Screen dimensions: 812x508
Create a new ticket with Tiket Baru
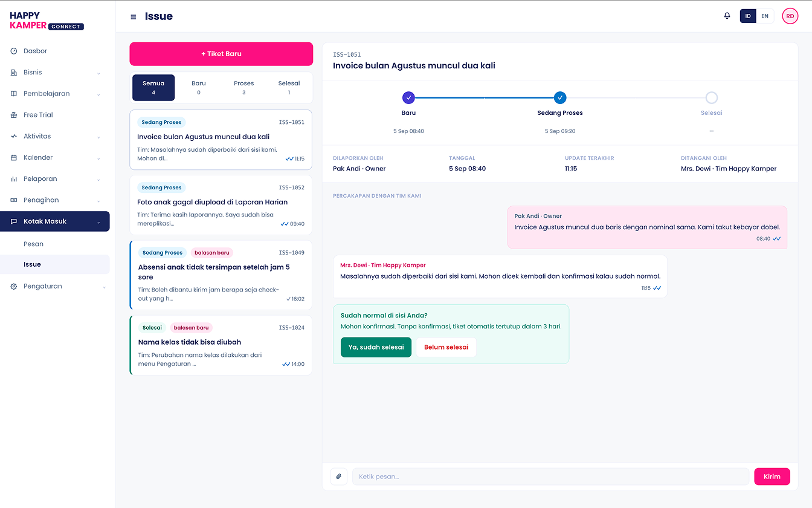pos(221,54)
